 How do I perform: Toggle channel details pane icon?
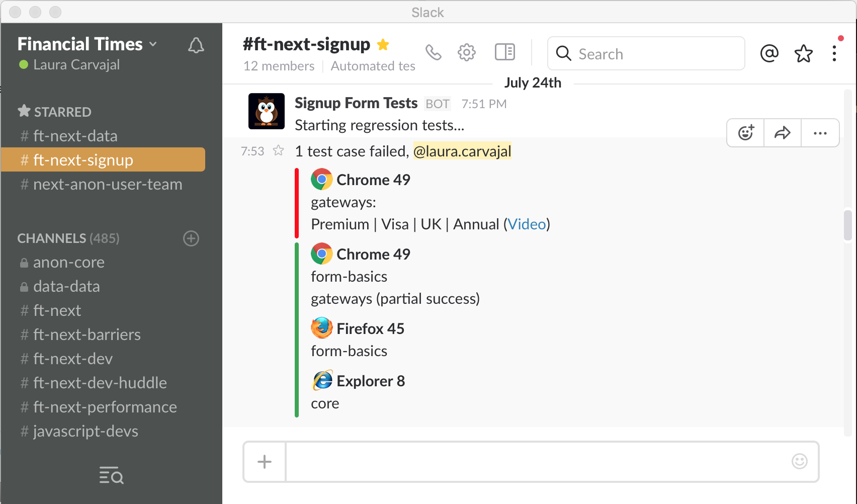tap(505, 52)
